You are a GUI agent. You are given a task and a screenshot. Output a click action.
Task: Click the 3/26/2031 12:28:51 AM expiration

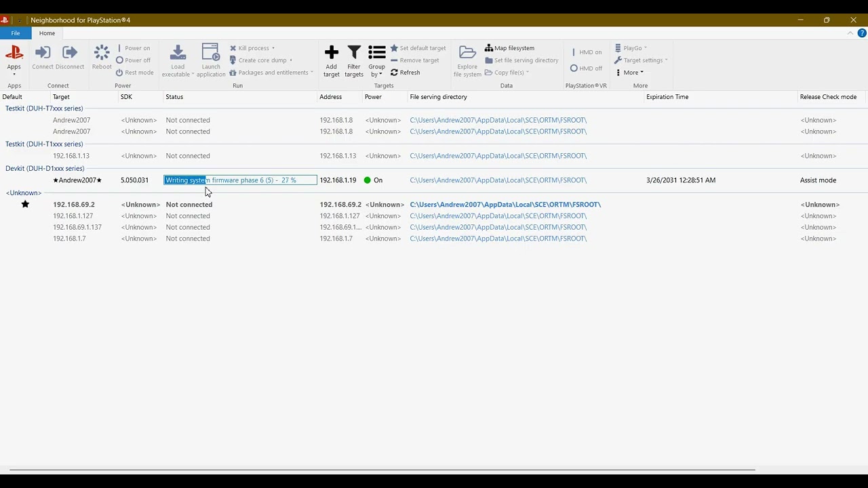[x=681, y=180]
